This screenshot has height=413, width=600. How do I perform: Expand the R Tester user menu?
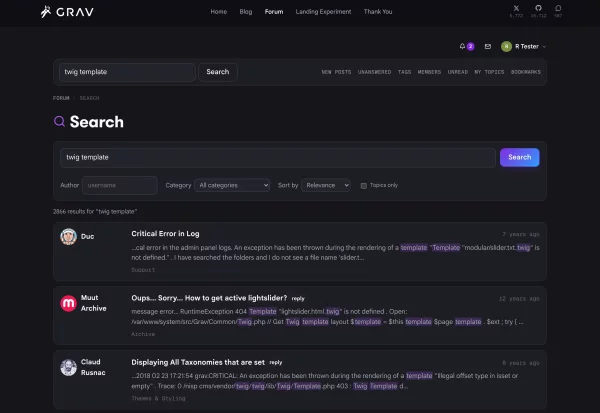(530, 46)
